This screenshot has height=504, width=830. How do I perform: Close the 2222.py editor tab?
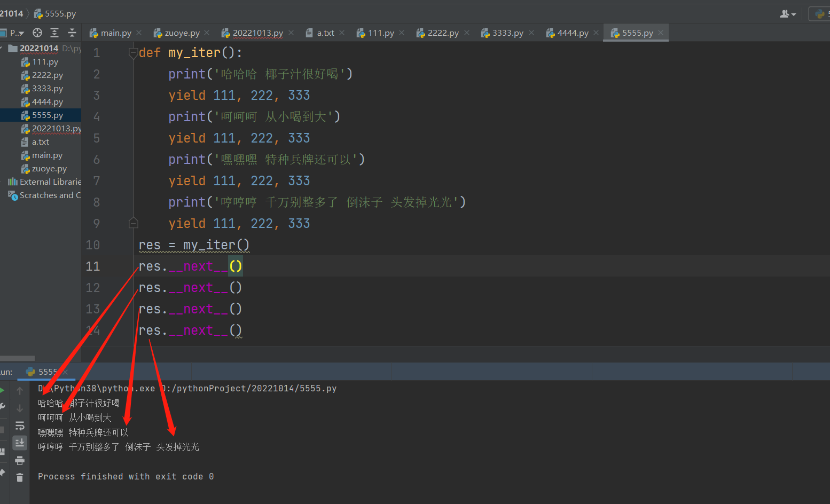click(x=467, y=33)
